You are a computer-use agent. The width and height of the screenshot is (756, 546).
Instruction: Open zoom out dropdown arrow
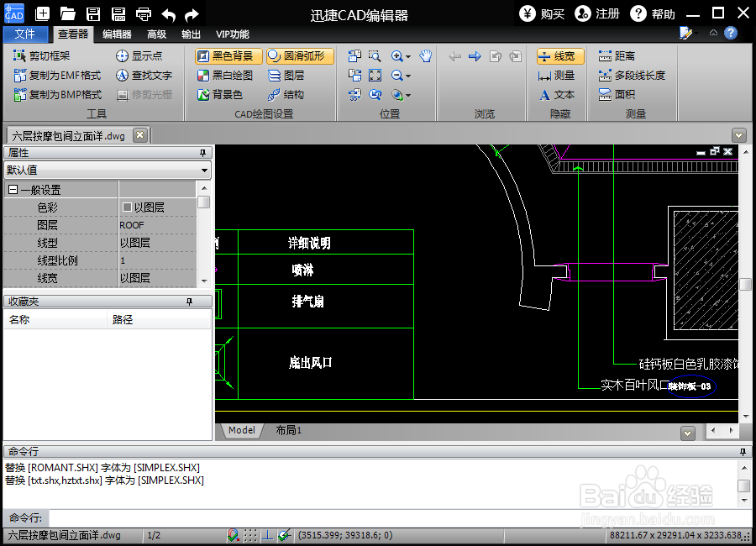[408, 76]
